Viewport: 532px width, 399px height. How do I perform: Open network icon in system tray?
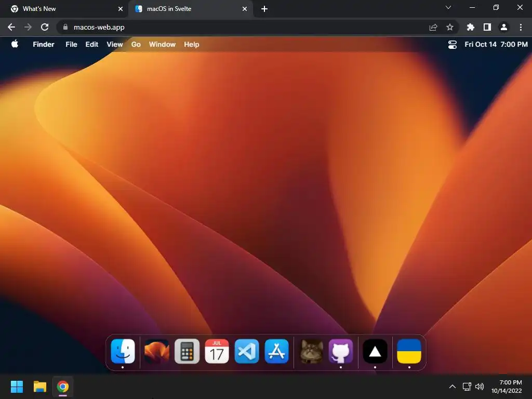[467, 387]
